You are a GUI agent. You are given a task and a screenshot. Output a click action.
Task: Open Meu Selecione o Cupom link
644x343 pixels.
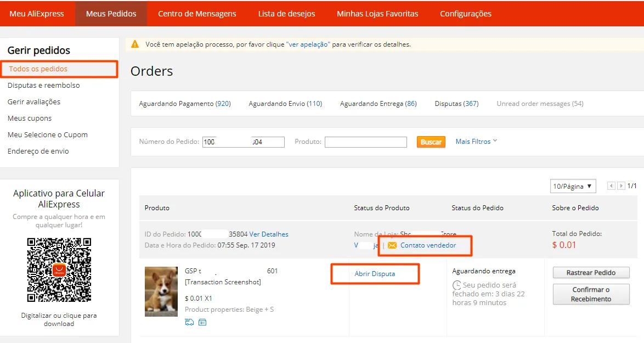[48, 135]
